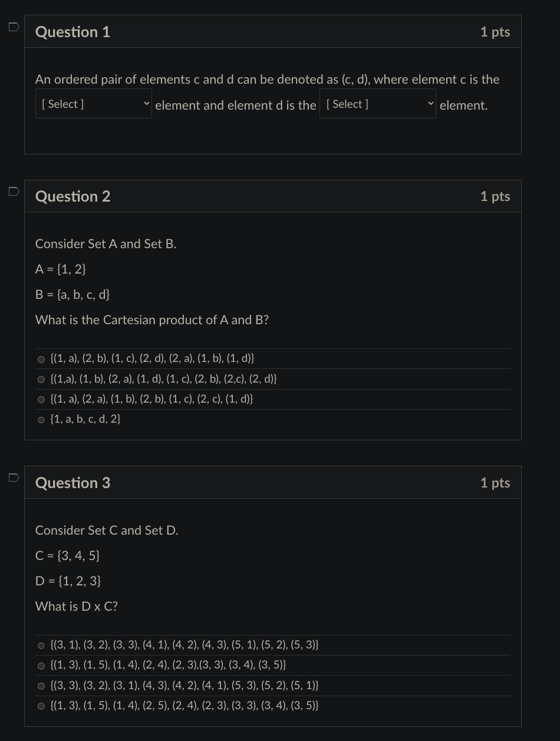Flag Question 2 using the bookmark icon
The image size is (560, 741).
pos(14,191)
